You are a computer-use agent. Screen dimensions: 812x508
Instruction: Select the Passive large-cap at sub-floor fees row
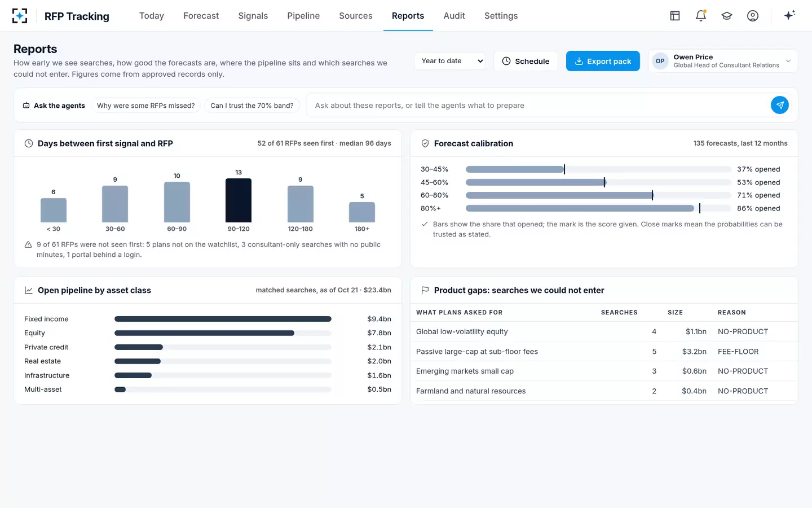point(604,352)
